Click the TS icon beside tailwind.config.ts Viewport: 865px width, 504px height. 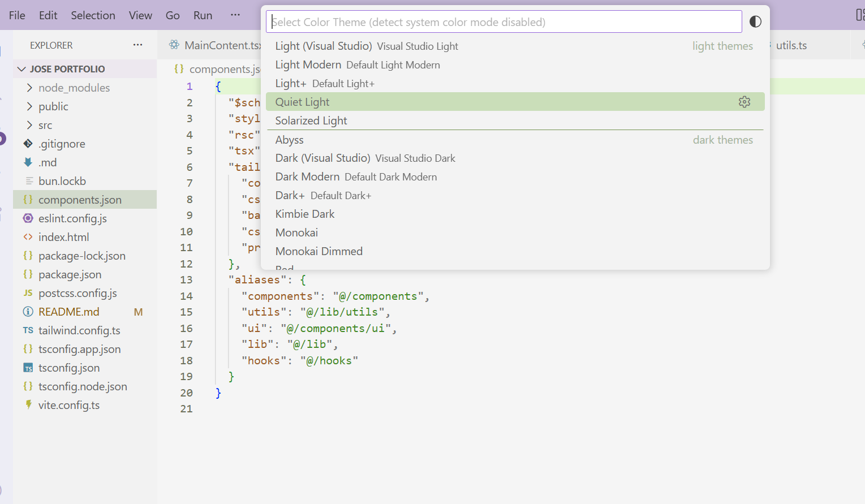coord(28,330)
